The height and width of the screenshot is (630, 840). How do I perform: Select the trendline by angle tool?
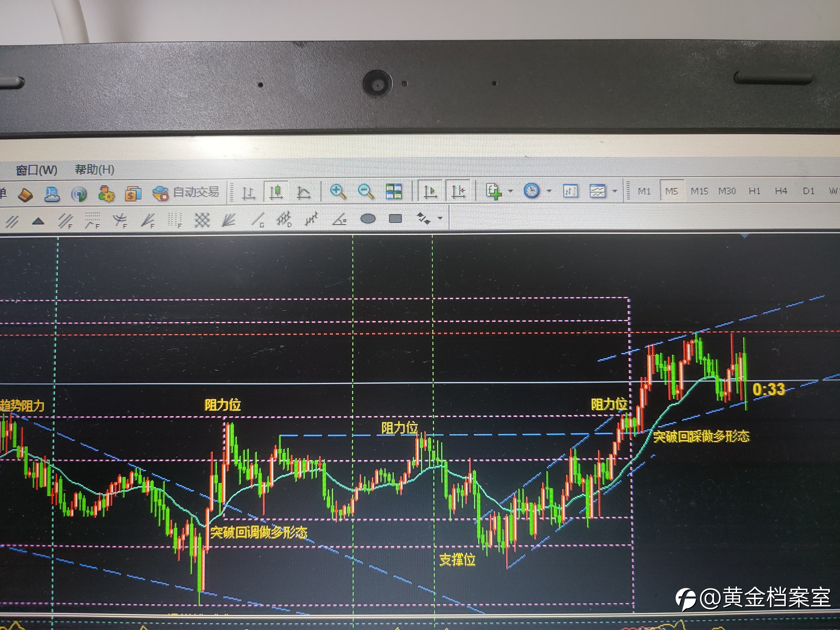click(339, 219)
